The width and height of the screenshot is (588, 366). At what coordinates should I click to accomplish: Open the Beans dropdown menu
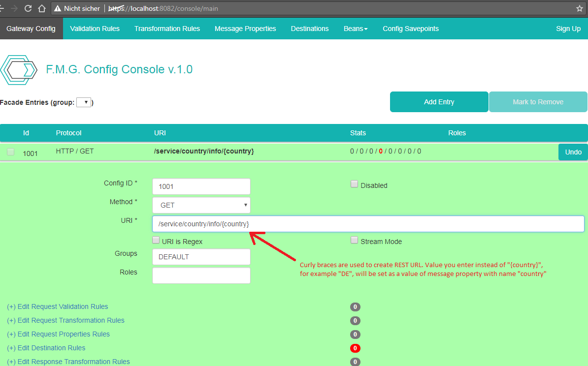pyautogui.click(x=356, y=29)
